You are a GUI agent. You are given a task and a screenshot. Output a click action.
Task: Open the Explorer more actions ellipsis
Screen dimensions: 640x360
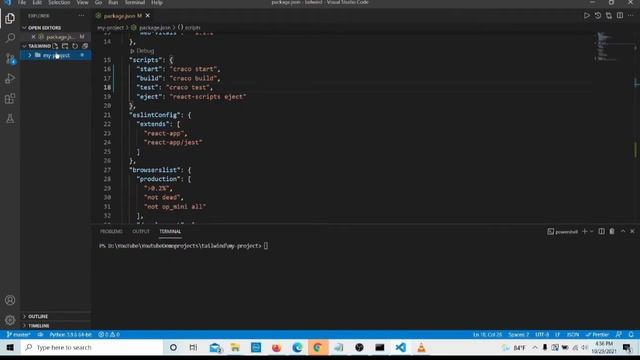[81, 16]
